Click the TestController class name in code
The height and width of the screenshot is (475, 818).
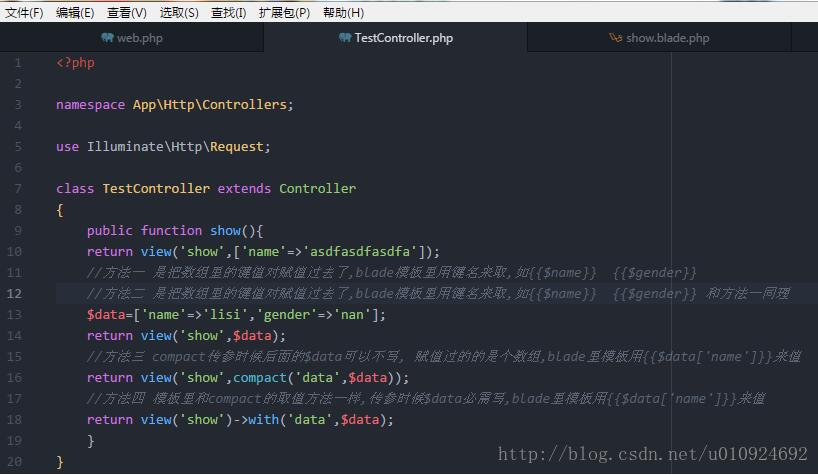pos(156,188)
